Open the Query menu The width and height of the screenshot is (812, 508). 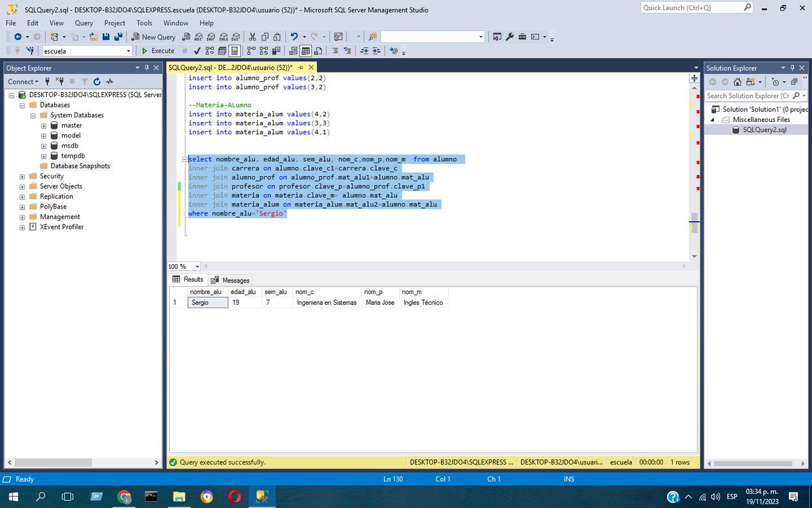click(x=83, y=22)
